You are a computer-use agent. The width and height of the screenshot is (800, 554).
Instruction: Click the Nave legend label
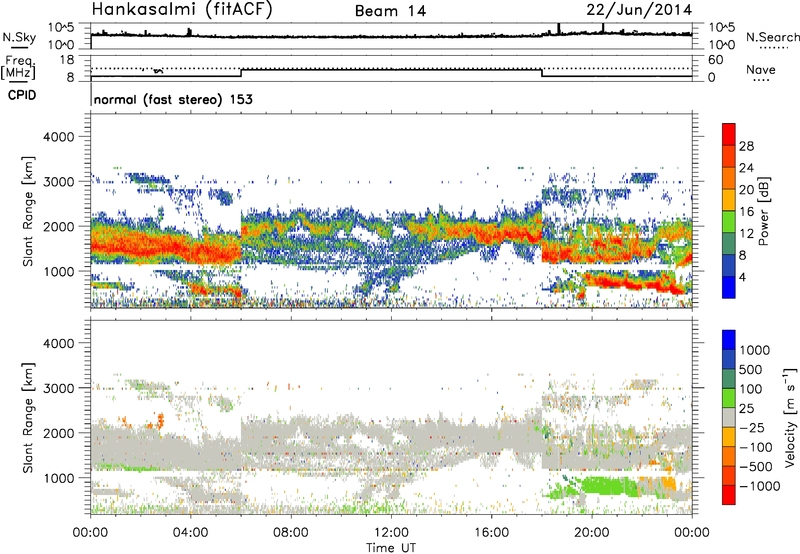(761, 69)
